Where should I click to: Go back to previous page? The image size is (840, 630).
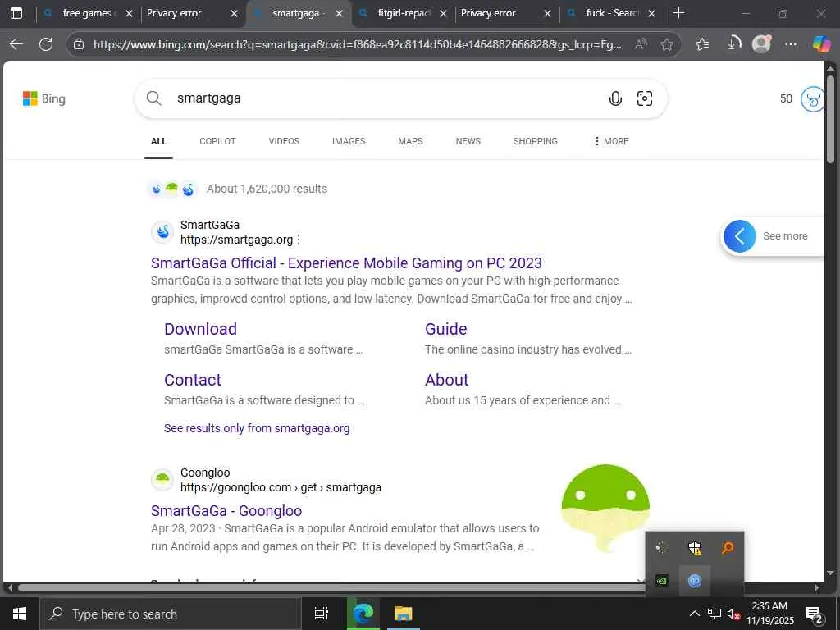click(16, 44)
